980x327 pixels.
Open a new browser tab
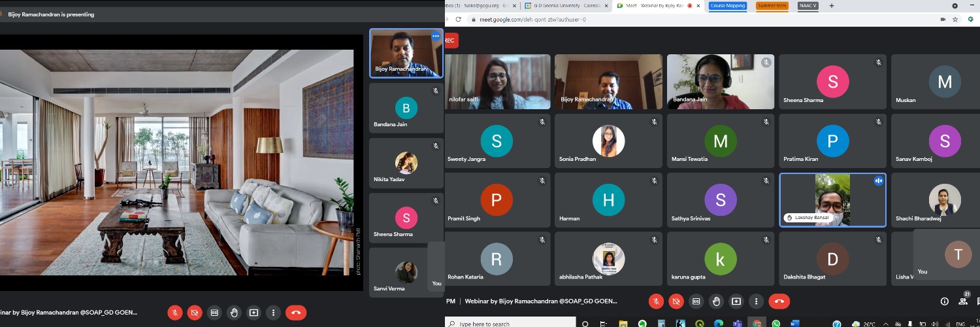832,6
